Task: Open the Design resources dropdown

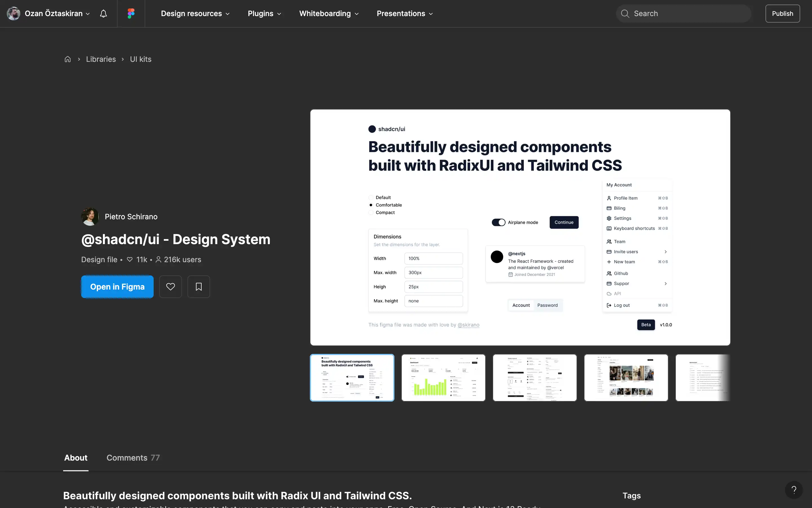Action: click(x=195, y=14)
